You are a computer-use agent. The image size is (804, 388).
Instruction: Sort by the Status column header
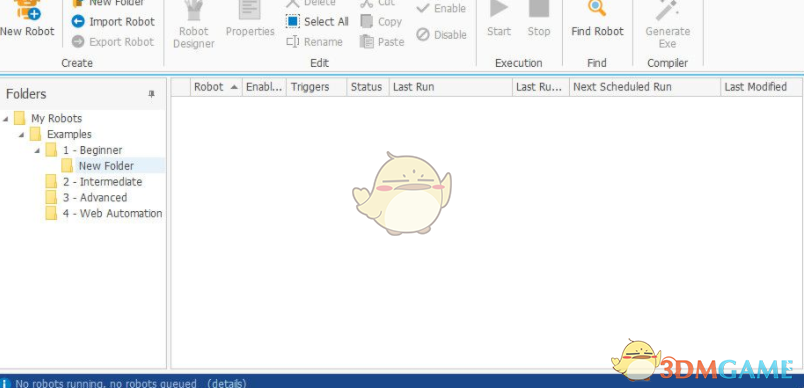[x=368, y=87]
